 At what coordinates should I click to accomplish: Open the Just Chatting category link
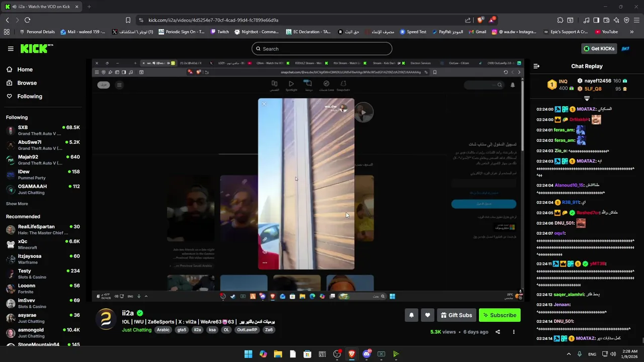136,330
